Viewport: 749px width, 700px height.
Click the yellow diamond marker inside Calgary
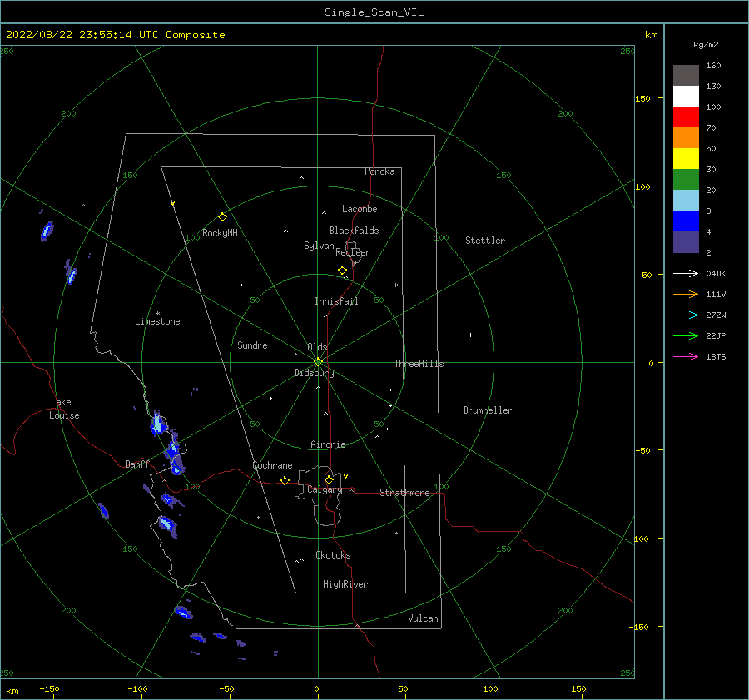click(x=329, y=479)
